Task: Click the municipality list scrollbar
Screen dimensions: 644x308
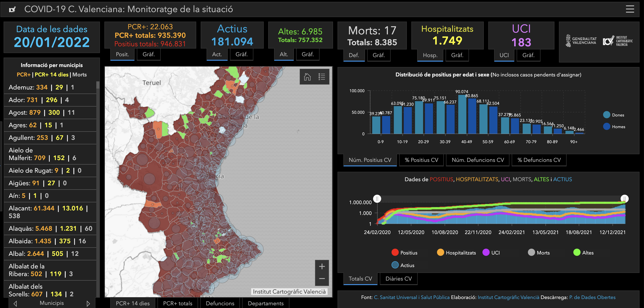Action: point(98,85)
